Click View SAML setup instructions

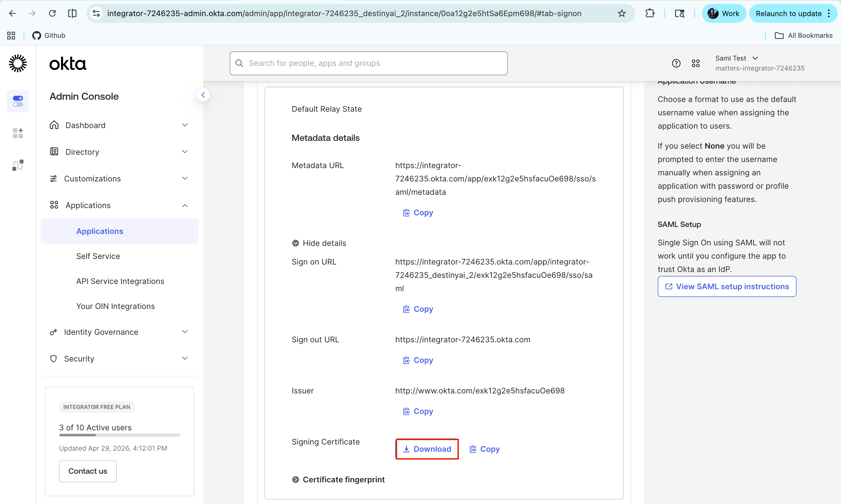point(727,287)
